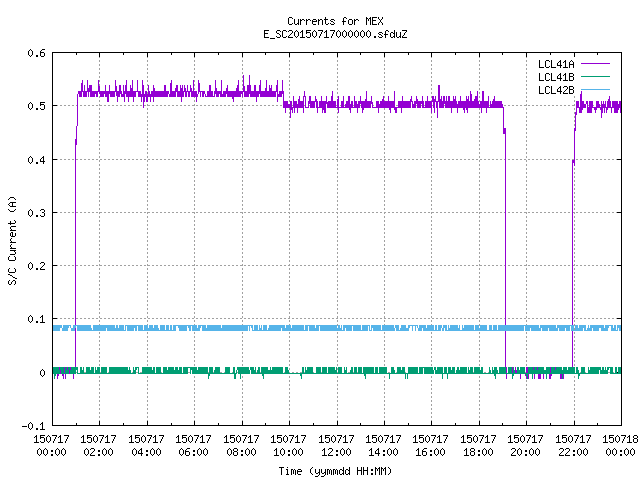Click the y-axis label 'S/C Current (A)'
This screenshot has width=640, height=480.
[12, 241]
